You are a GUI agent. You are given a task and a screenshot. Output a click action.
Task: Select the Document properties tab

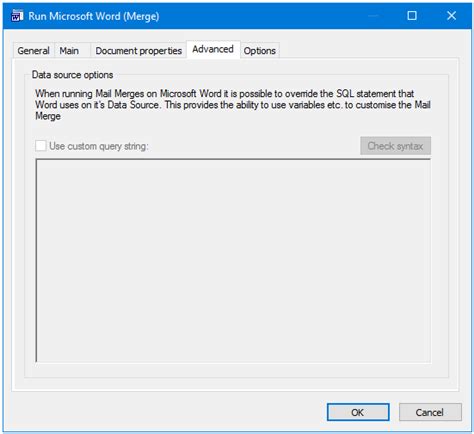138,51
